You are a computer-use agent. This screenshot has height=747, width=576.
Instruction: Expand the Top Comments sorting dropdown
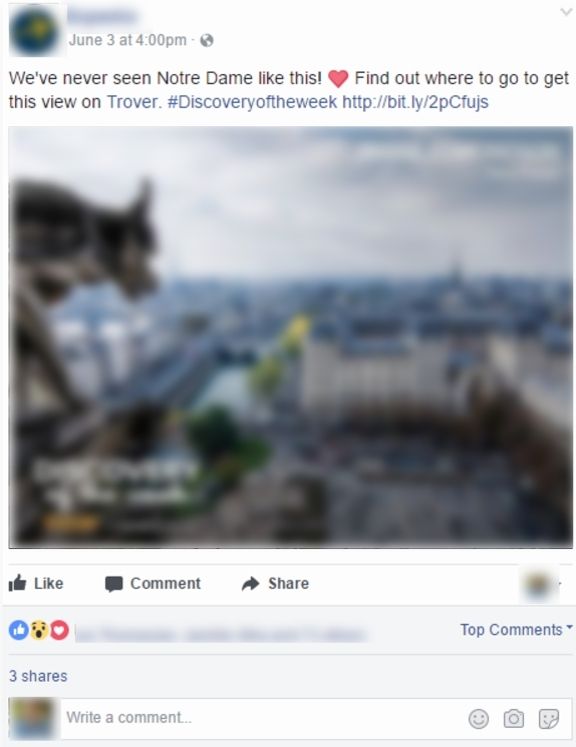tap(516, 629)
